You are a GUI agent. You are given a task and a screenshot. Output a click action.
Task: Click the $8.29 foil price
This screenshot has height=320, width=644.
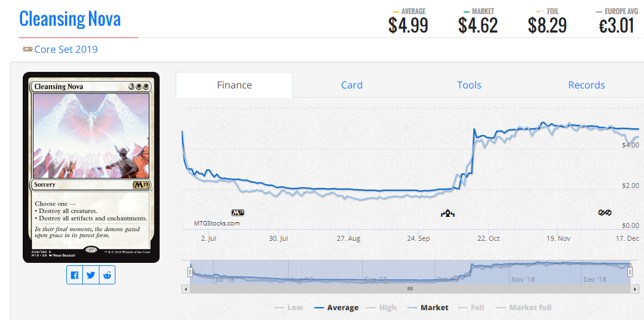click(x=548, y=25)
